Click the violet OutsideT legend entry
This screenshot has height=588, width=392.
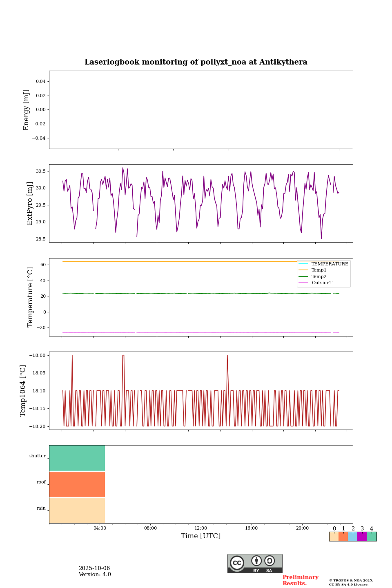click(x=321, y=283)
